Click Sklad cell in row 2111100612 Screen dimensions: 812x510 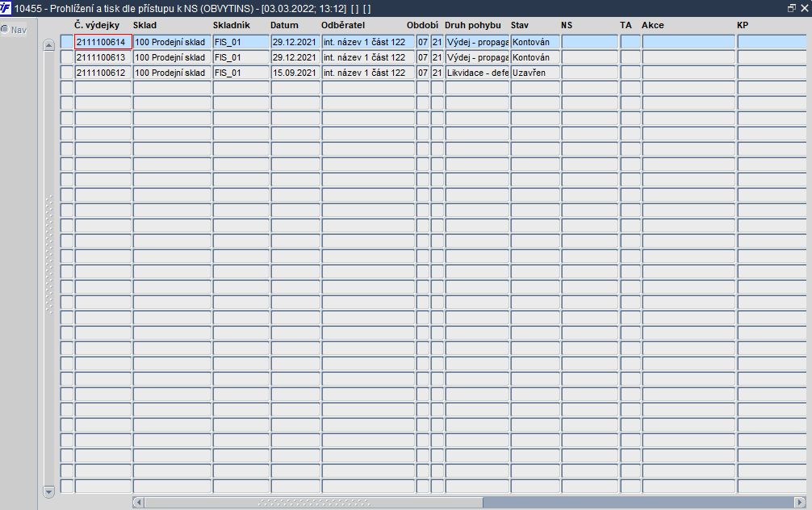click(x=172, y=73)
